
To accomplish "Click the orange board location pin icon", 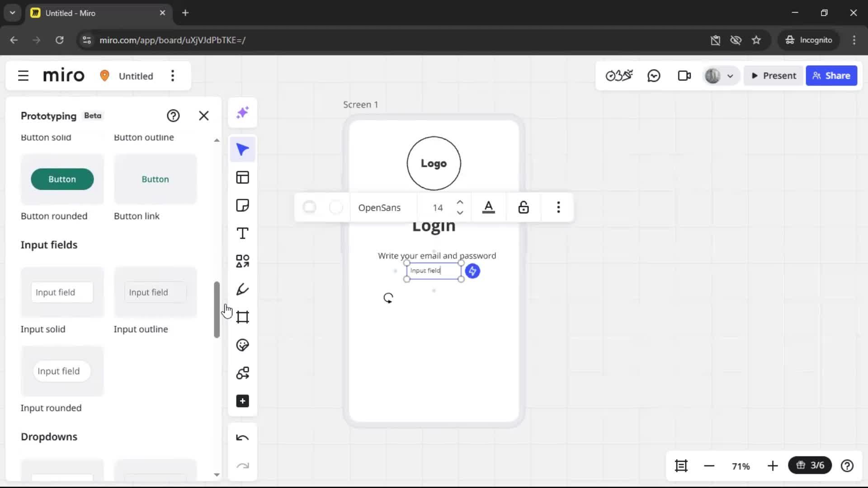I will [104, 75].
